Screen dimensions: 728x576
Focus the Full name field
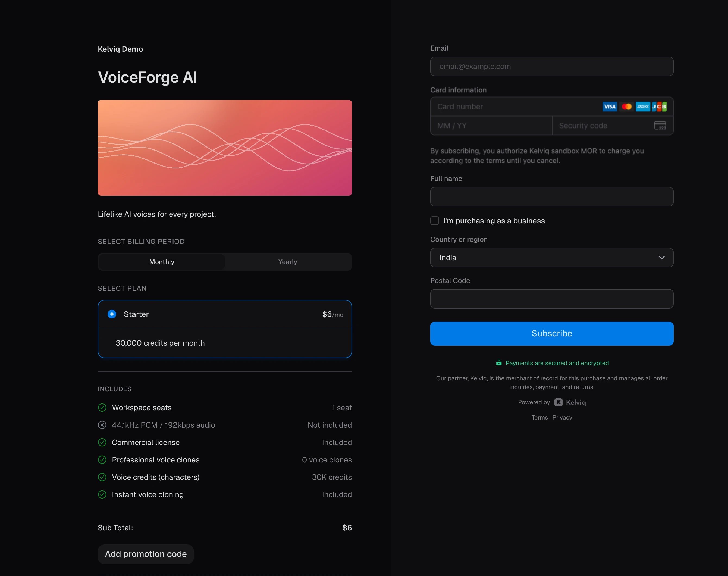[552, 197]
